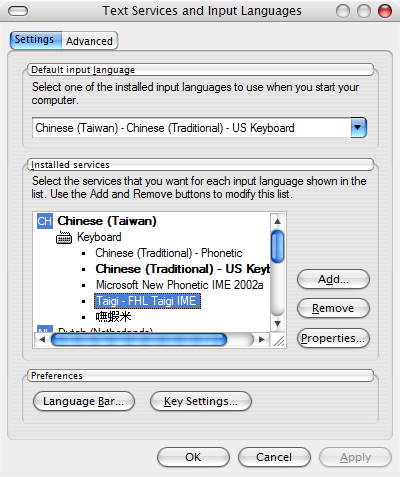Image resolution: width=400 pixels, height=477 pixels.
Task: Click the Add... button
Action: [x=333, y=279]
